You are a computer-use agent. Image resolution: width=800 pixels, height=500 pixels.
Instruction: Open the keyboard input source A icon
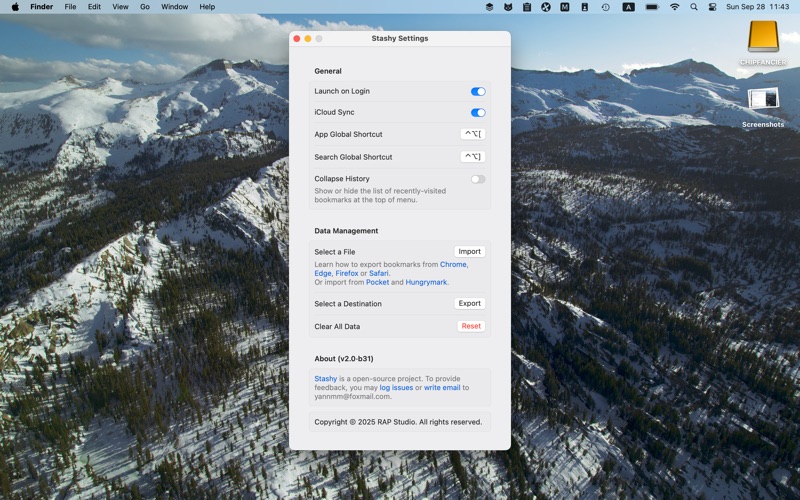pyautogui.click(x=629, y=7)
